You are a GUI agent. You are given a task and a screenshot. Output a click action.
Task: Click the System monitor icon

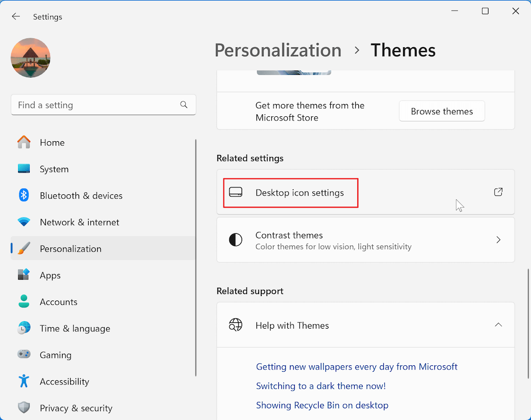(x=24, y=169)
